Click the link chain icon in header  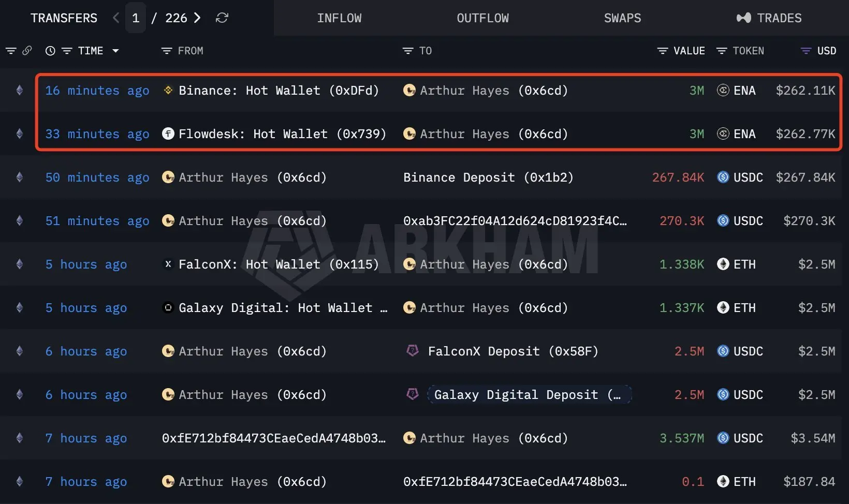(27, 51)
